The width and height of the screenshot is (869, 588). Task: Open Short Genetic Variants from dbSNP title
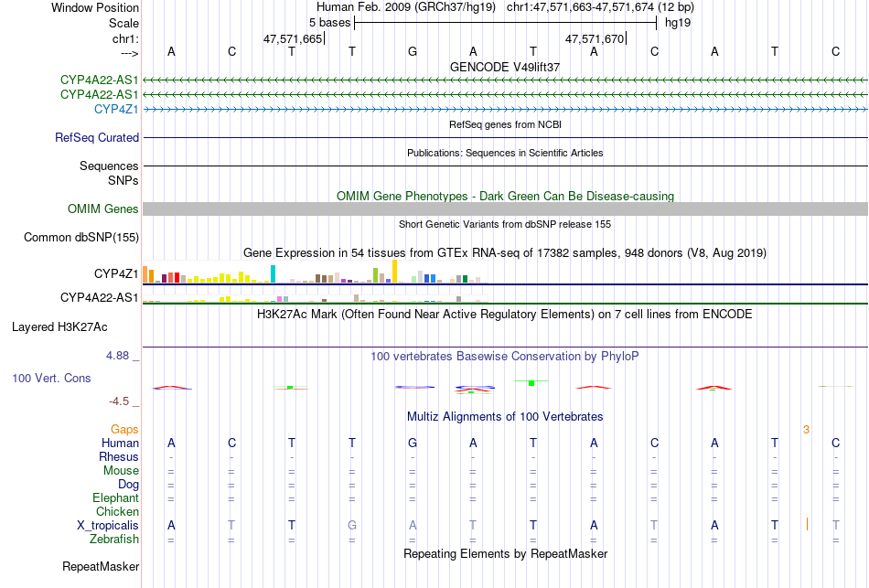(x=505, y=224)
